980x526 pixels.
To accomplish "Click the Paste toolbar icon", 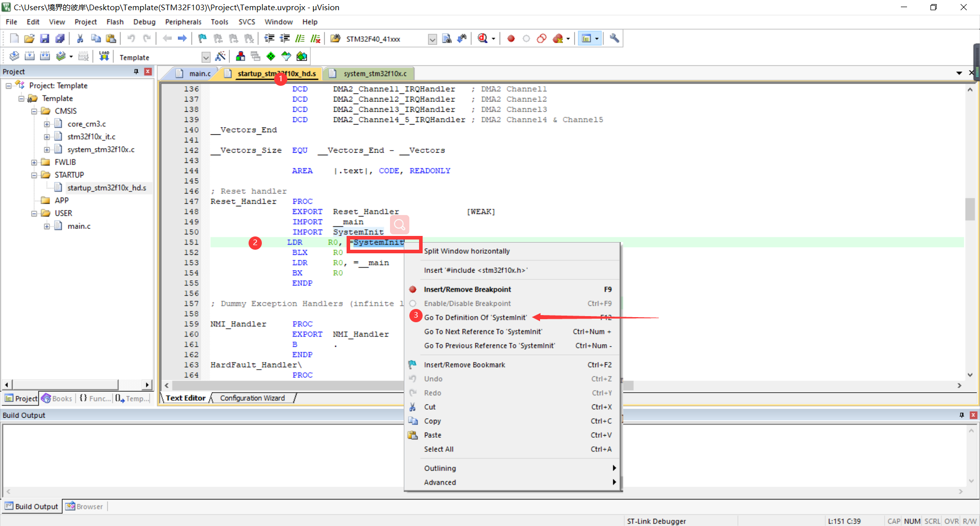I will [x=111, y=38].
